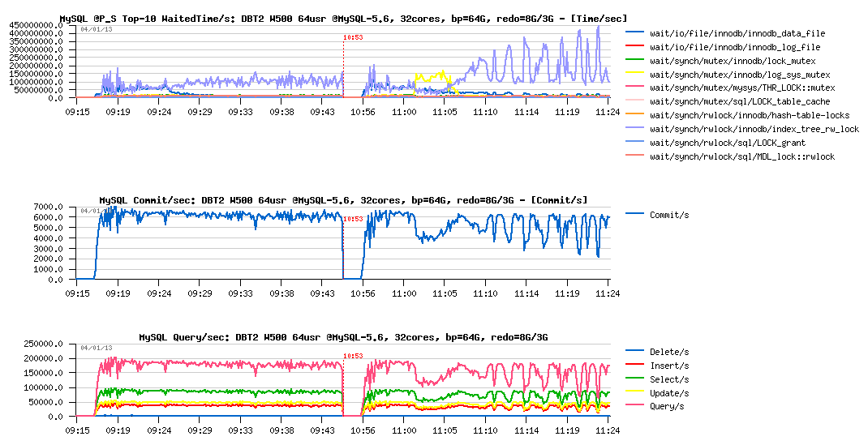The height and width of the screenshot is (445, 868).
Task: Click the Commit/s legend label
Action: tap(669, 215)
